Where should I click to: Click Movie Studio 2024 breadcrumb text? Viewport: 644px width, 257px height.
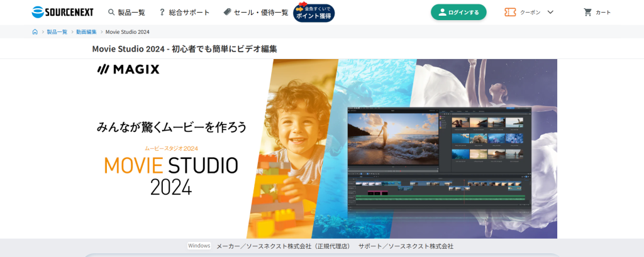pos(127,31)
